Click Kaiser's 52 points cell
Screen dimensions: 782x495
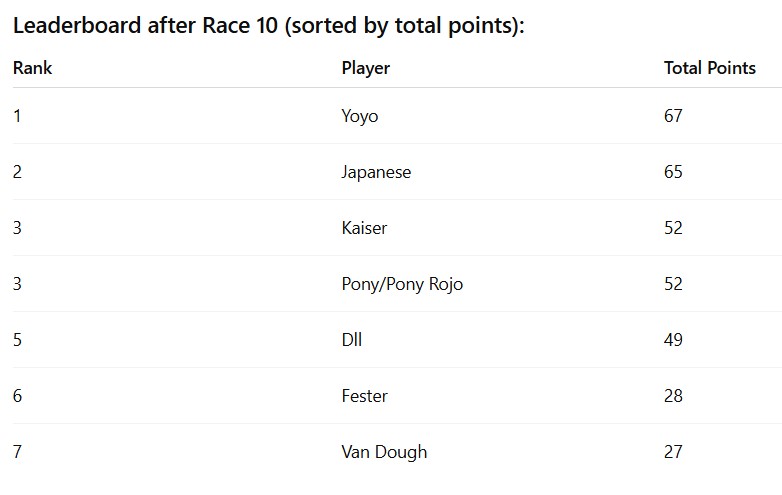(673, 228)
